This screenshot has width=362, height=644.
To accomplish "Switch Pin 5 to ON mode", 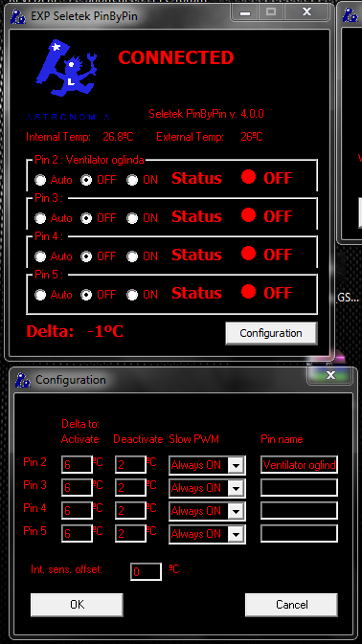I will pyautogui.click(x=132, y=295).
